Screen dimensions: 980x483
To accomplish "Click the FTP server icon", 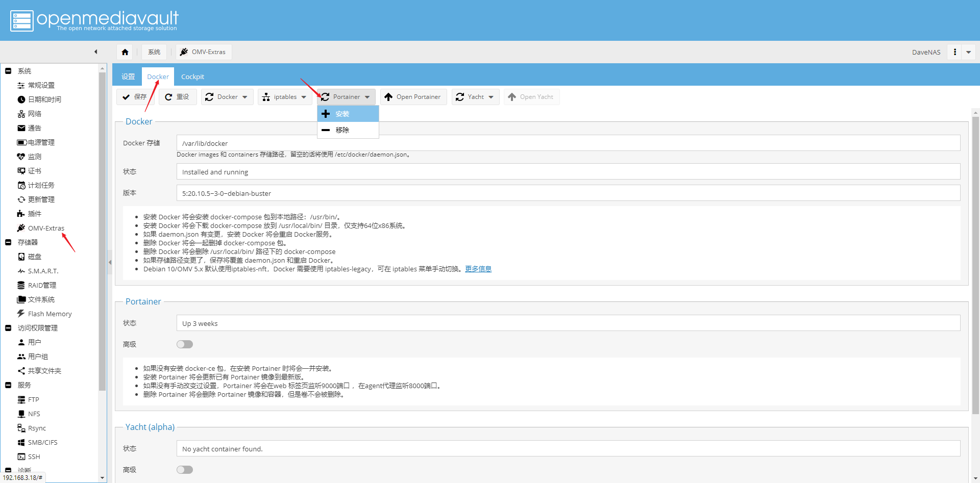I will 21,399.
